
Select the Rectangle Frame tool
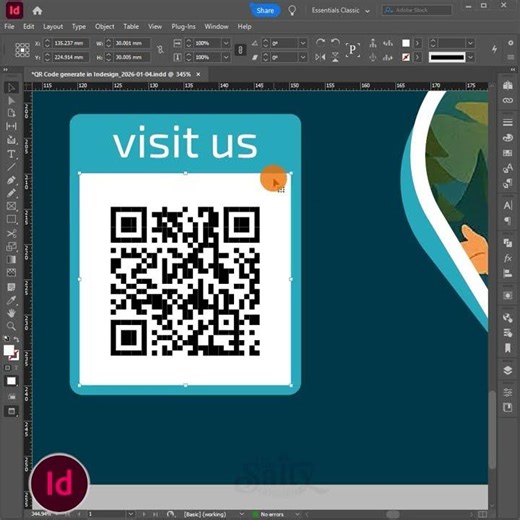coord(11,206)
